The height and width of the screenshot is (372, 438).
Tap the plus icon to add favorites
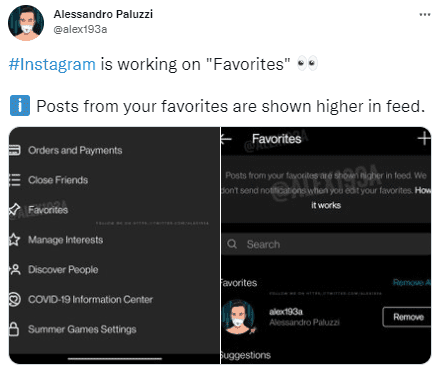[424, 138]
